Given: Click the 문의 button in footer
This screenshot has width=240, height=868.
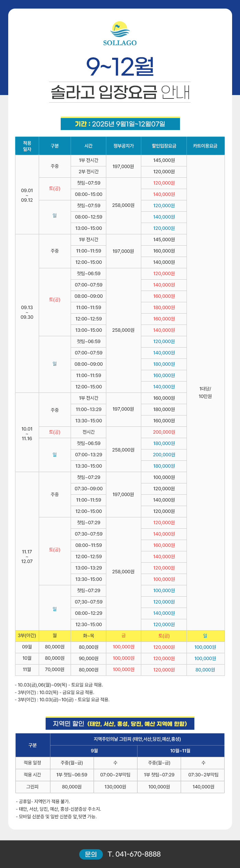Looking at the screenshot, I should tap(91, 854).
